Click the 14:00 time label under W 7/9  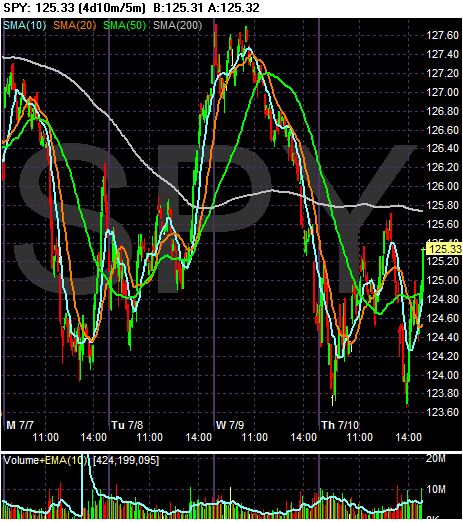point(304,437)
